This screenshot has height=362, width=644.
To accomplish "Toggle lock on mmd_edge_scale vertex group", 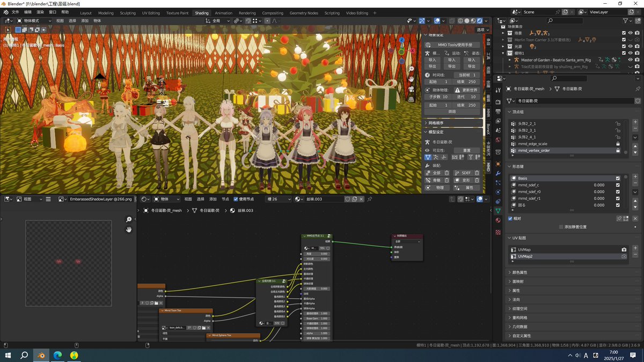I will pyautogui.click(x=618, y=144).
